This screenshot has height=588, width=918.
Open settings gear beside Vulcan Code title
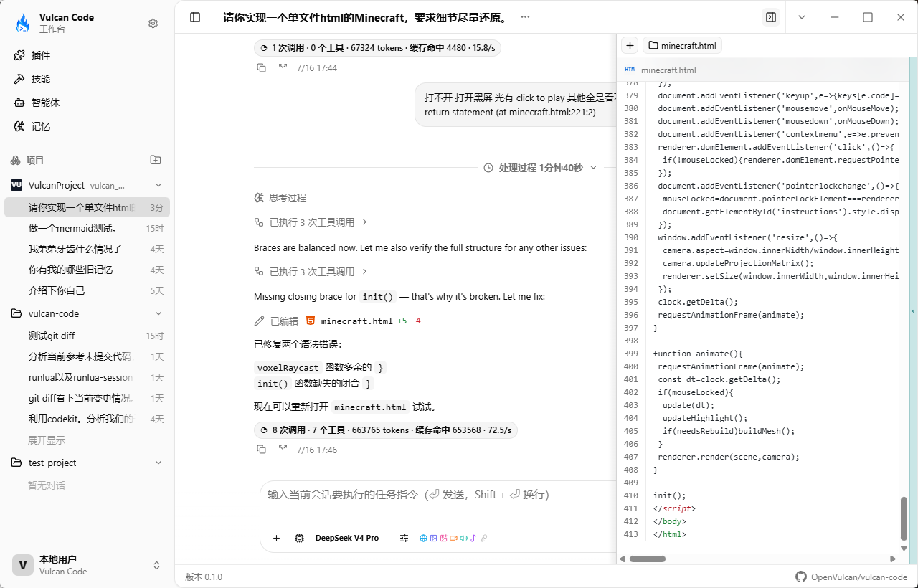153,23
